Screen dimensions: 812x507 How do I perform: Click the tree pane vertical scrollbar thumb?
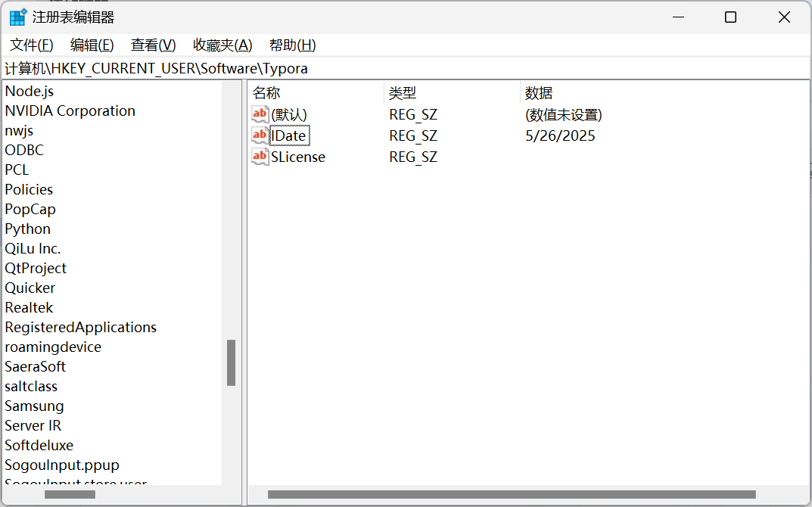(x=231, y=362)
